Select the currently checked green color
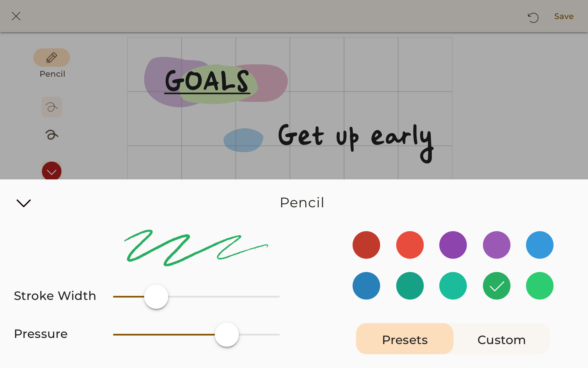Image resolution: width=588 pixels, height=368 pixels. click(x=496, y=286)
